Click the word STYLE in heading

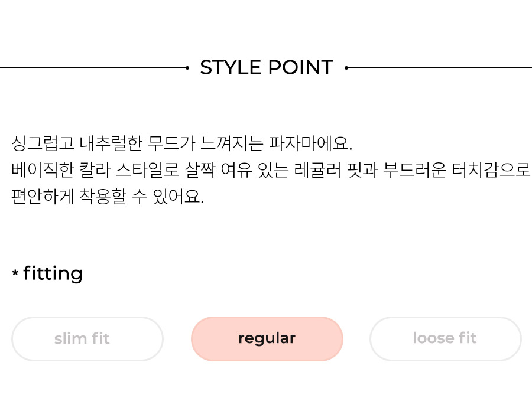coord(231,67)
